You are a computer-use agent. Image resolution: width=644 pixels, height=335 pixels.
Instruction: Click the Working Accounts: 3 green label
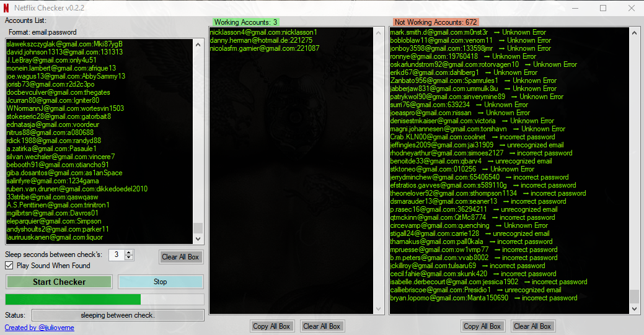245,22
